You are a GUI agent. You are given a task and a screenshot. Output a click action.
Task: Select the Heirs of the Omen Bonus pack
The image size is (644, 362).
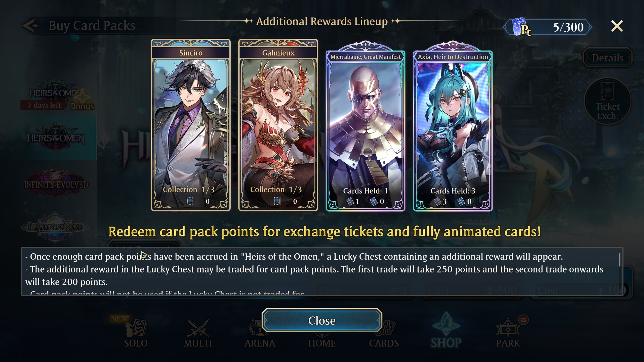coord(57,96)
